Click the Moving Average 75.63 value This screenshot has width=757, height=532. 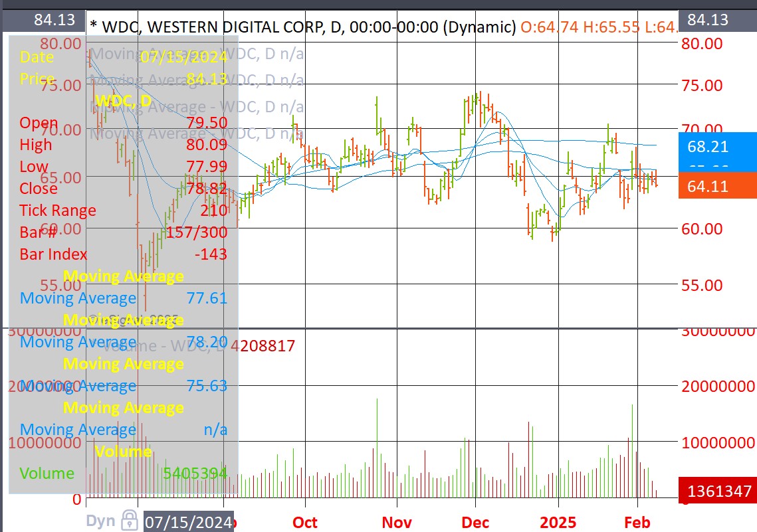(207, 386)
